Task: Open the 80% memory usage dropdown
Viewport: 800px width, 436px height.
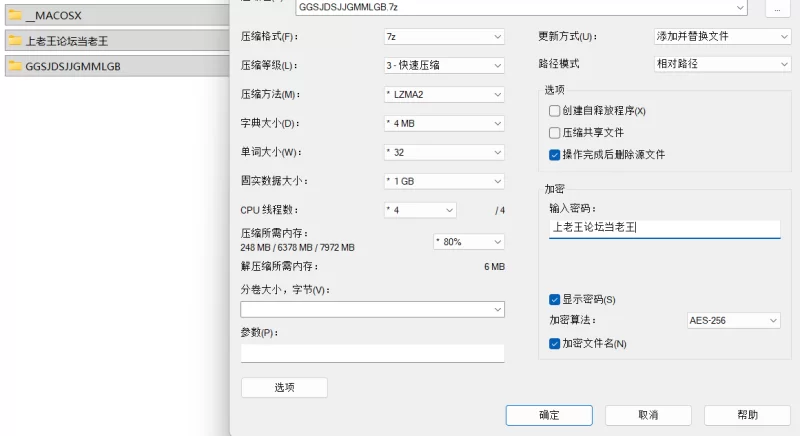Action: 469,242
